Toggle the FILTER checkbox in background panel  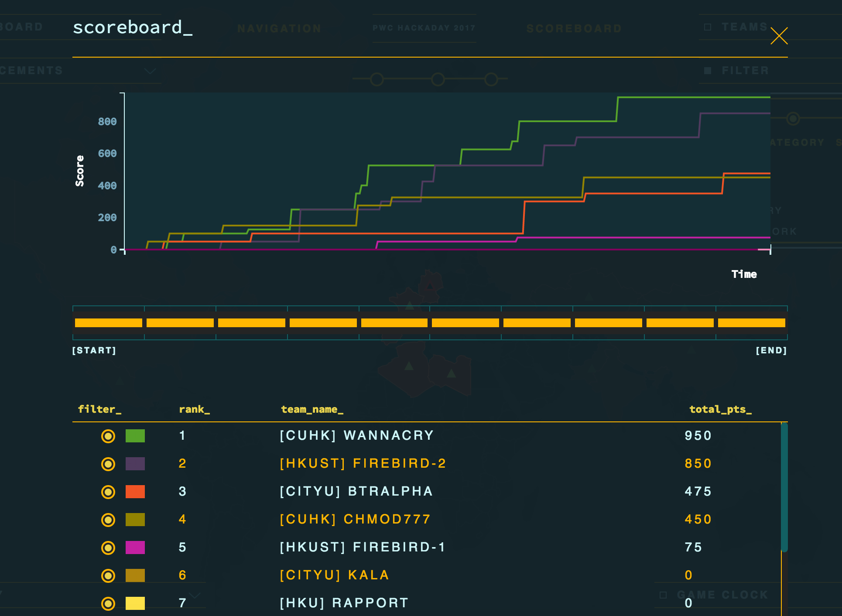pos(708,71)
